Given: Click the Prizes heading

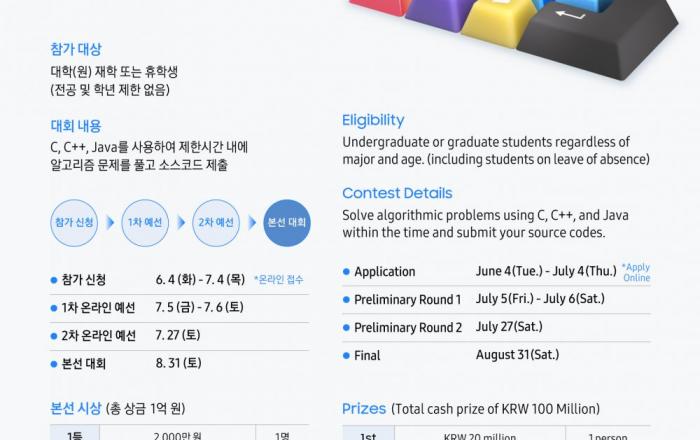Looking at the screenshot, I should [x=364, y=409].
